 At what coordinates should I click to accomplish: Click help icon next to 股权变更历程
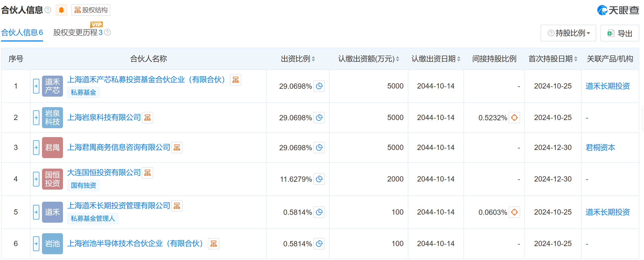point(108,32)
